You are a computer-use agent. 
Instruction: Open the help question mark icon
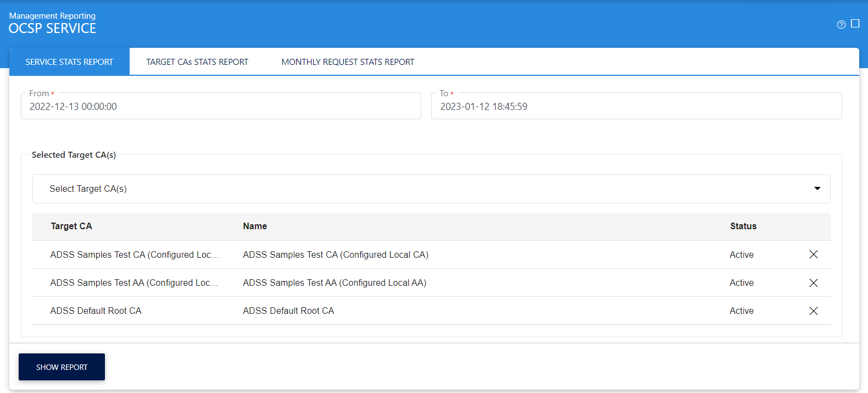[x=841, y=24]
